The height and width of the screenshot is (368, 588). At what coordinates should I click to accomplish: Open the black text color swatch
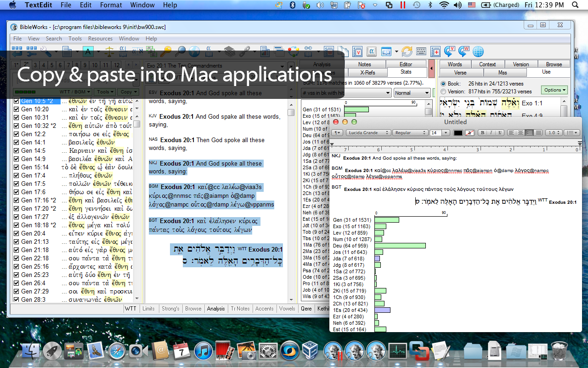(458, 132)
